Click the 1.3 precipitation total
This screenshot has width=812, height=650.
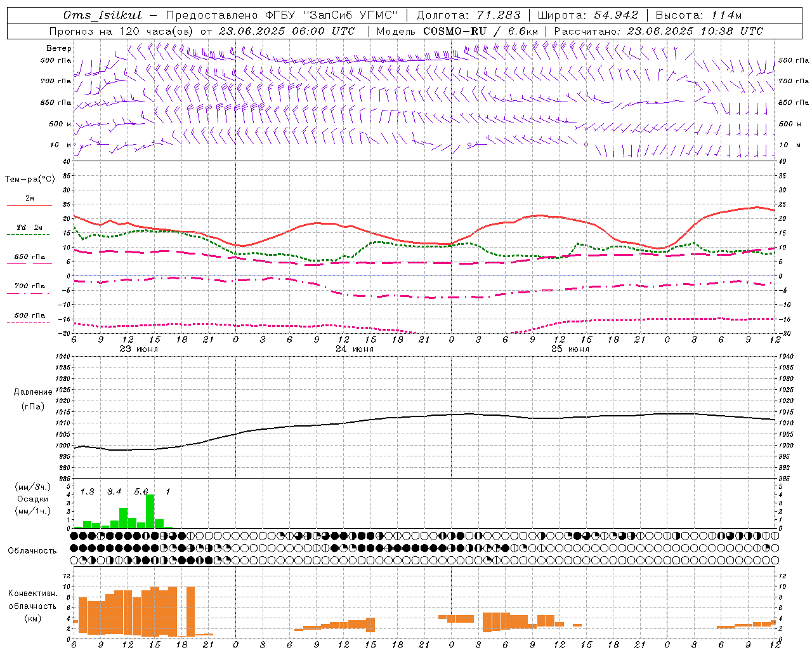click(87, 492)
